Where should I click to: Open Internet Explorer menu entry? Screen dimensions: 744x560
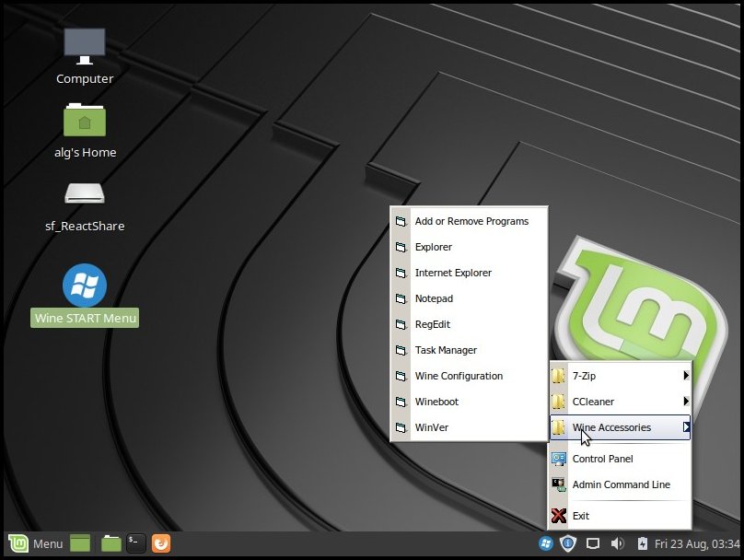coord(469,273)
